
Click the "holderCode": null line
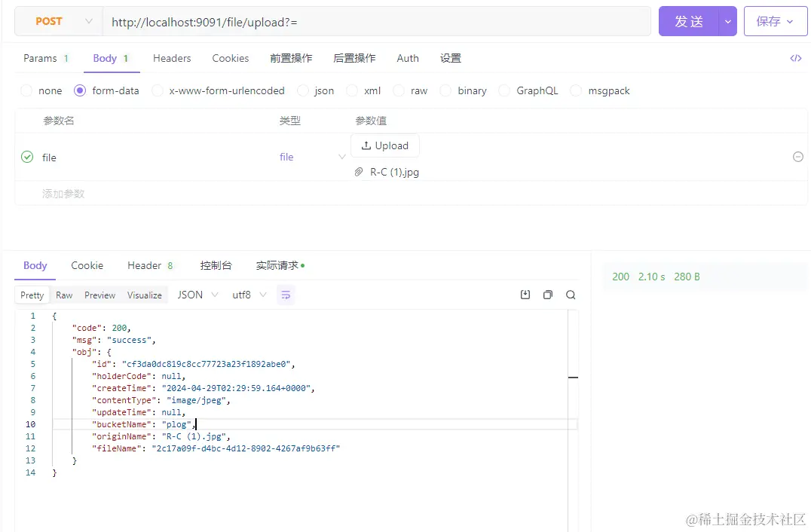[139, 376]
